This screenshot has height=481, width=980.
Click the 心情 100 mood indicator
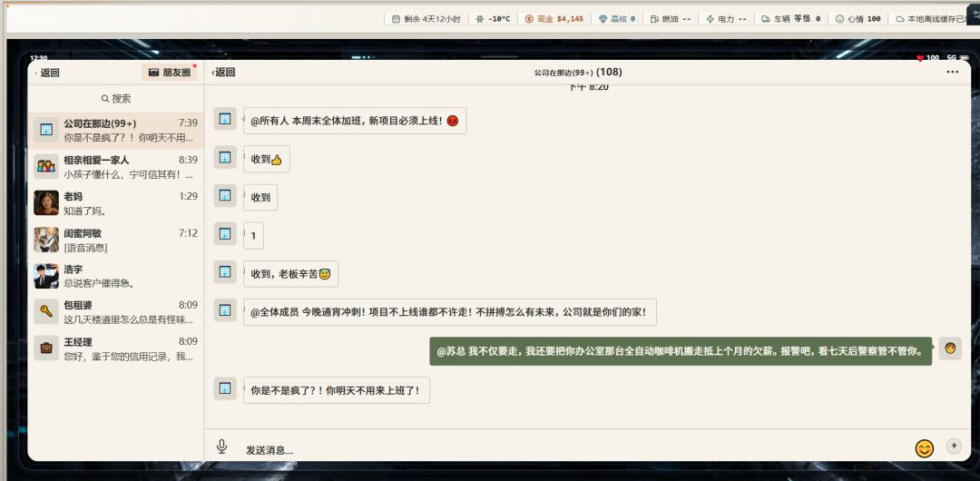coord(858,19)
